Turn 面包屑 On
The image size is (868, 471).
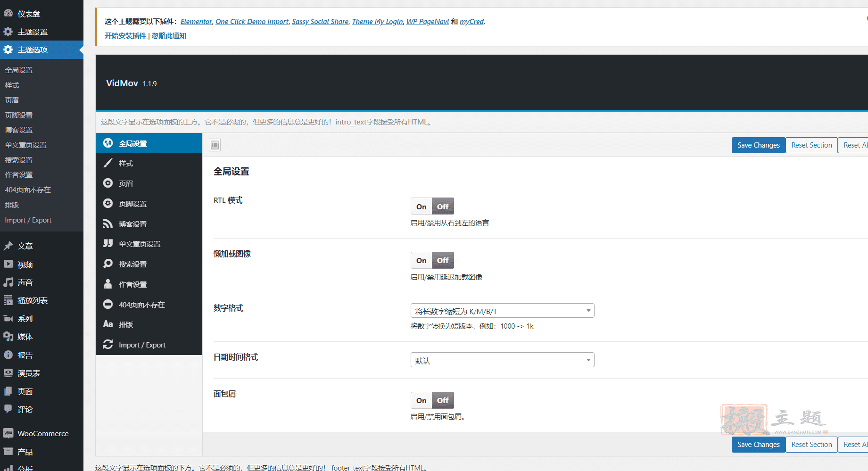(x=422, y=400)
